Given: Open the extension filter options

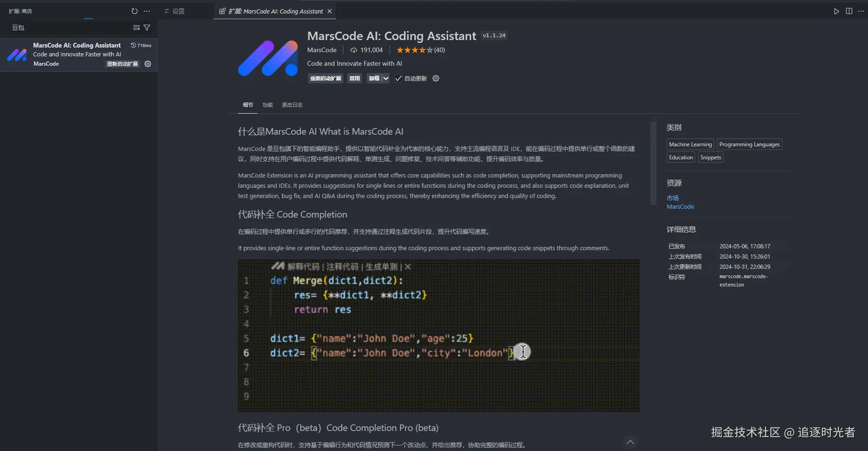Looking at the screenshot, I should (147, 27).
